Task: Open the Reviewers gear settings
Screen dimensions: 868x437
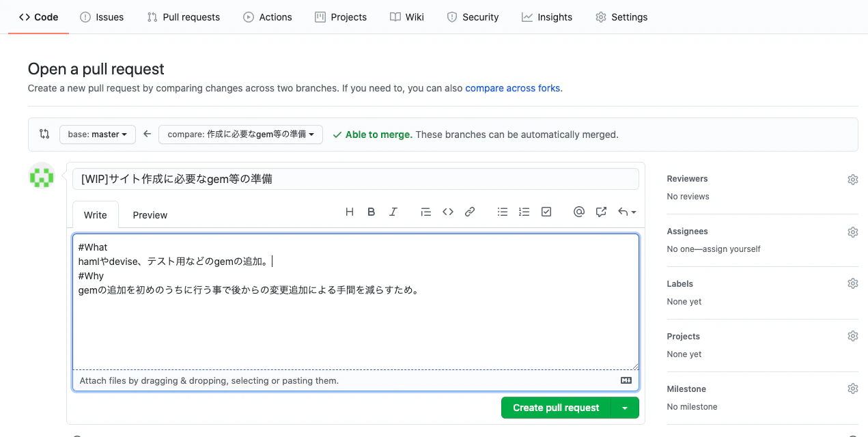Action: [853, 180]
